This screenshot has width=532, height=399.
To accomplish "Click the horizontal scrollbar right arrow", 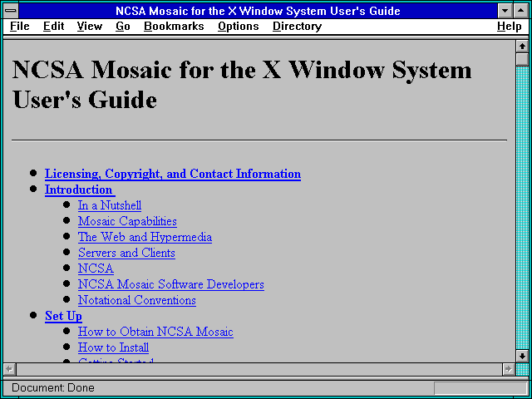I will click(508, 369).
